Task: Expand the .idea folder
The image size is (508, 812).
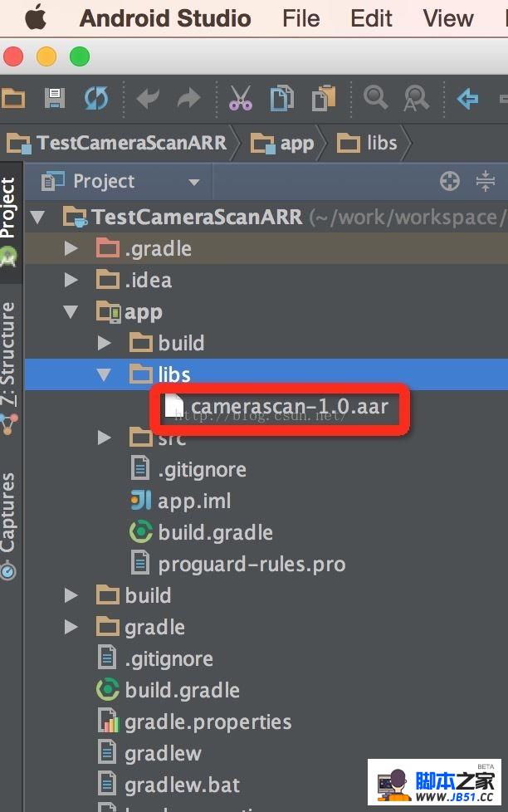Action: [71, 280]
